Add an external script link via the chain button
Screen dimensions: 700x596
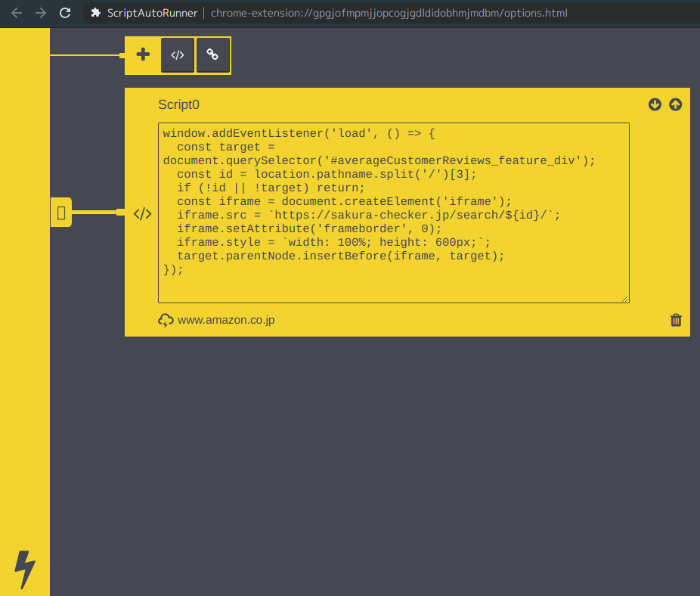[213, 55]
